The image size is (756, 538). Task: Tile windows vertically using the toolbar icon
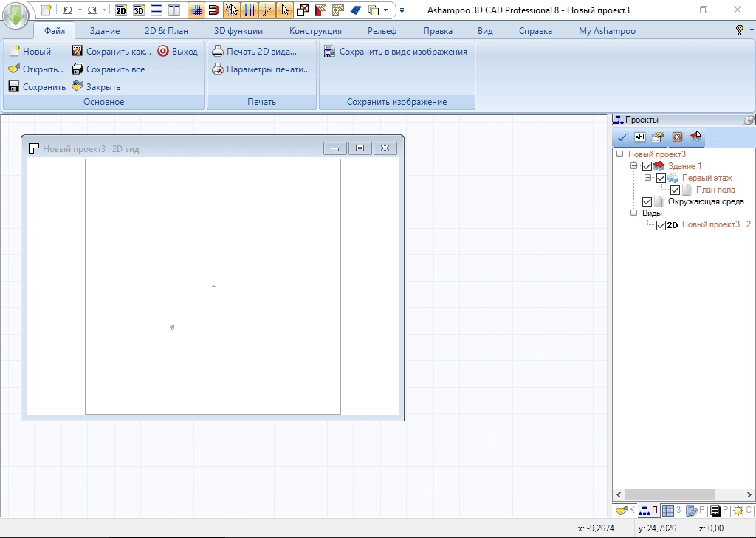click(174, 10)
